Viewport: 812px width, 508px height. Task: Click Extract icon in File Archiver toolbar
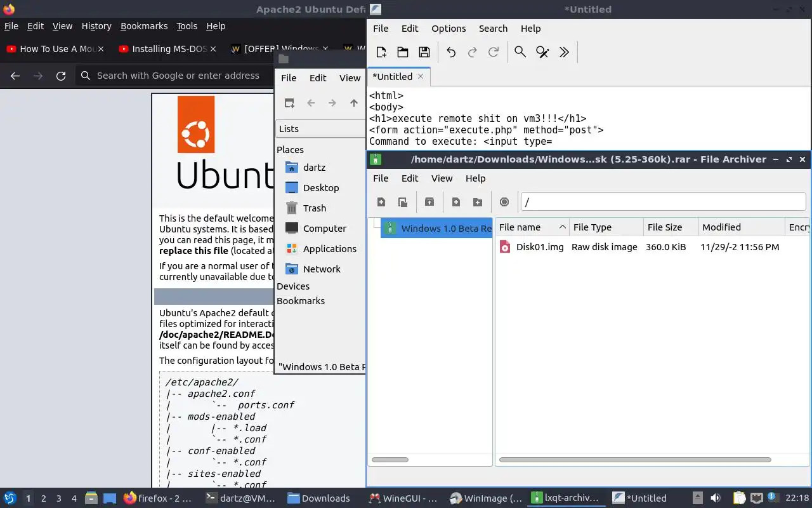click(x=429, y=202)
